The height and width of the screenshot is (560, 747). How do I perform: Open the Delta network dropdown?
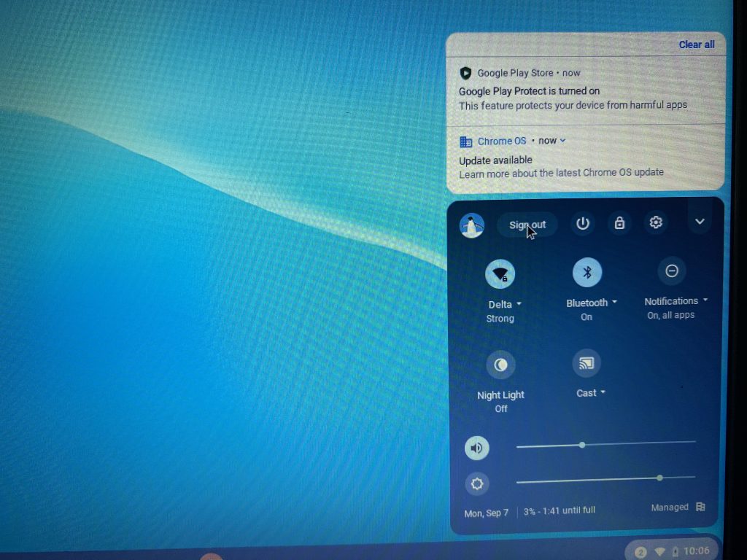point(505,304)
